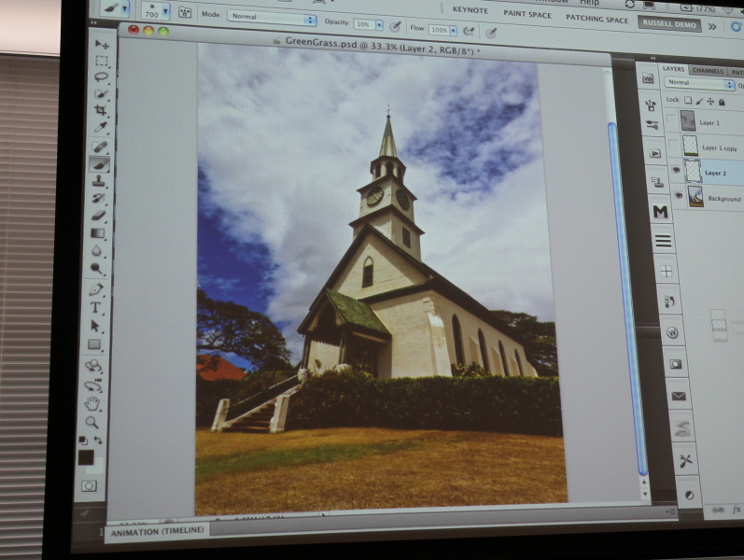The image size is (744, 560).
Task: Switch foreground and background colors
Action: (98, 440)
